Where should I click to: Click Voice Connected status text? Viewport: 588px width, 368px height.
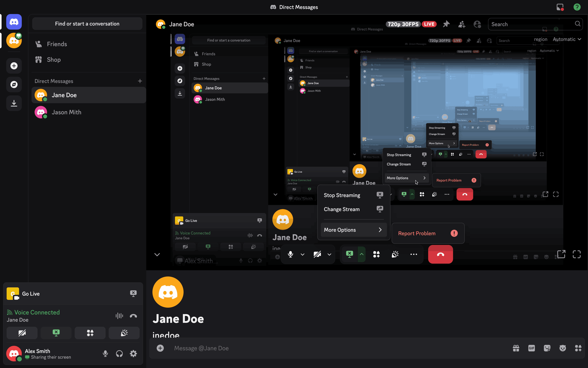37,312
